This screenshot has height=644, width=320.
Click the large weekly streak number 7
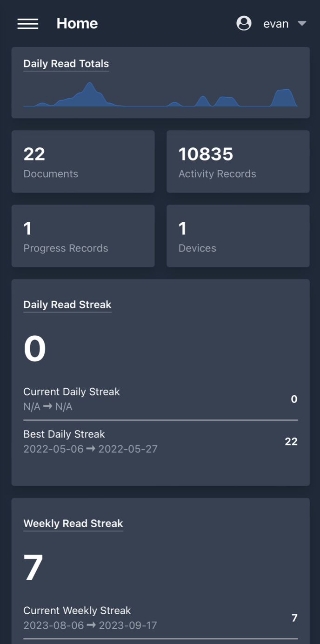(33, 567)
